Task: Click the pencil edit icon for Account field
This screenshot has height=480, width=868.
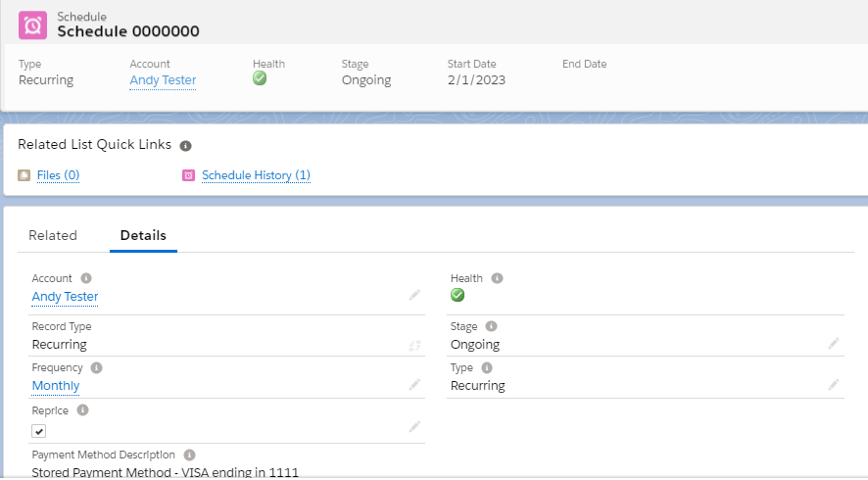Action: [x=414, y=295]
